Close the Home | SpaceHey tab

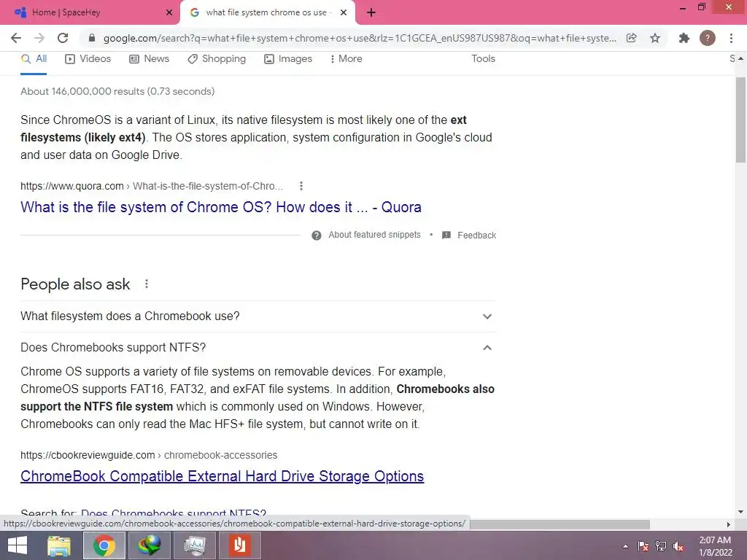(169, 13)
